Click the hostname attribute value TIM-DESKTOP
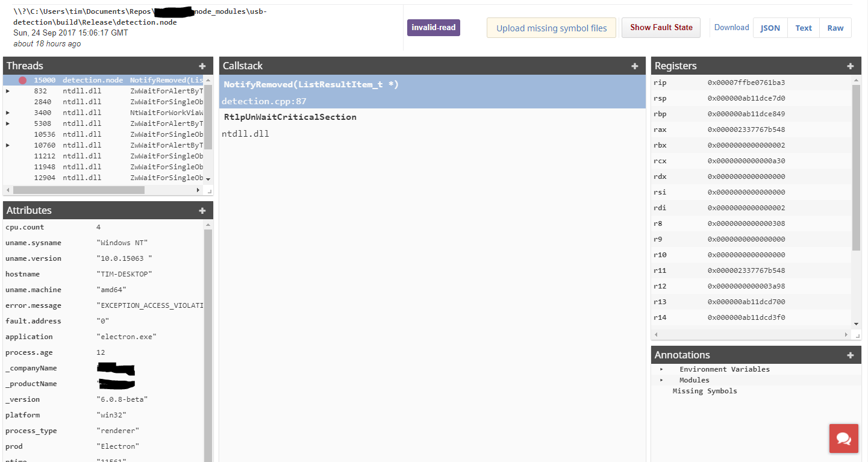Screen dimensions: 868x462 tap(124, 274)
